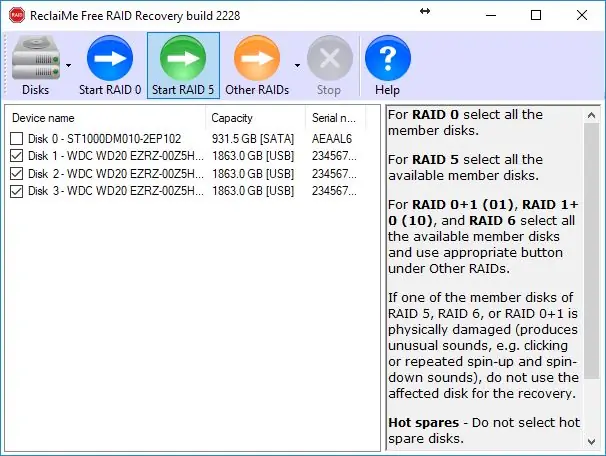Uncheck the Disk 3 WDC checkbox
The width and height of the screenshot is (606, 456).
tap(16, 191)
